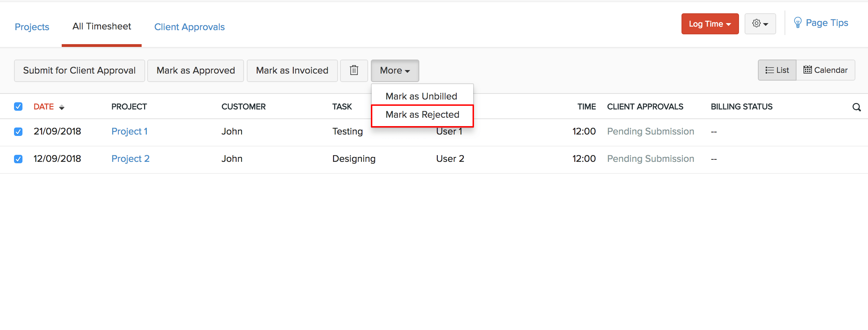Collapse the More dropdown

coord(395,70)
